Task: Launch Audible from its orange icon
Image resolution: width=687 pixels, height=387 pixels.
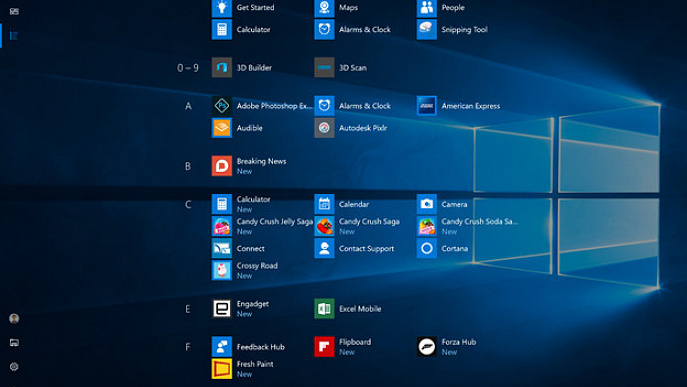Action: tap(222, 128)
